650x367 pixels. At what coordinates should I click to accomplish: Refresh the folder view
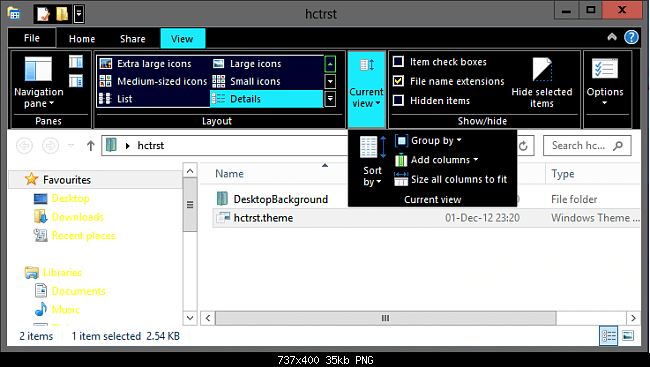(x=523, y=146)
